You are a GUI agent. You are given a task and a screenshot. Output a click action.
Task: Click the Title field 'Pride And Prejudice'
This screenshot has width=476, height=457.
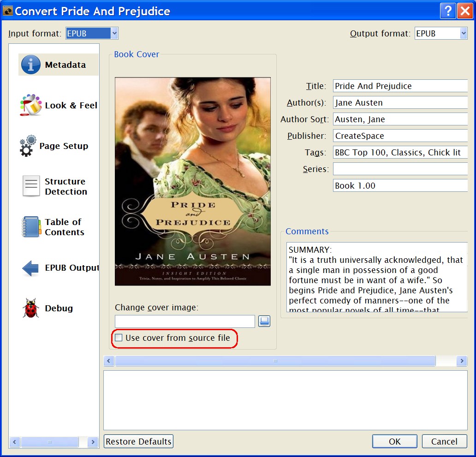coord(400,86)
